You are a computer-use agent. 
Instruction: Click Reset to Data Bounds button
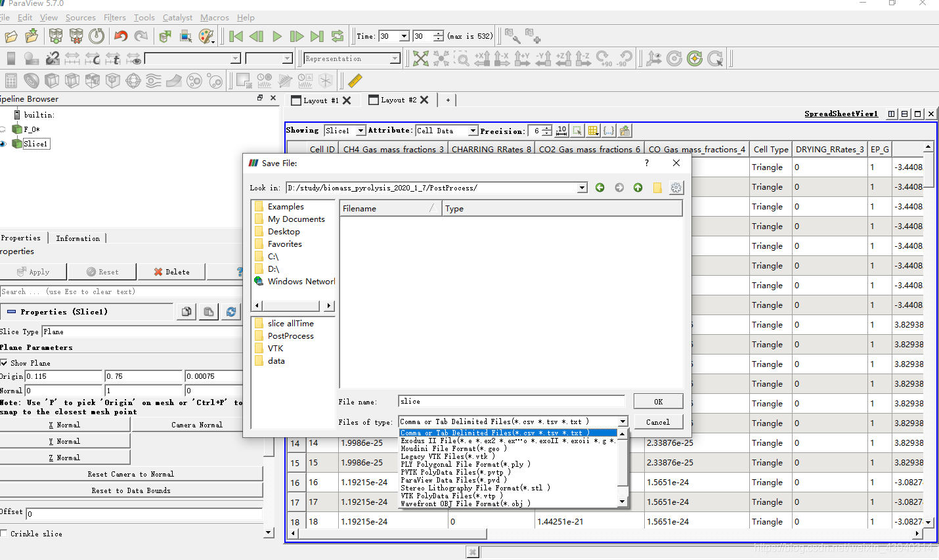coord(131,490)
